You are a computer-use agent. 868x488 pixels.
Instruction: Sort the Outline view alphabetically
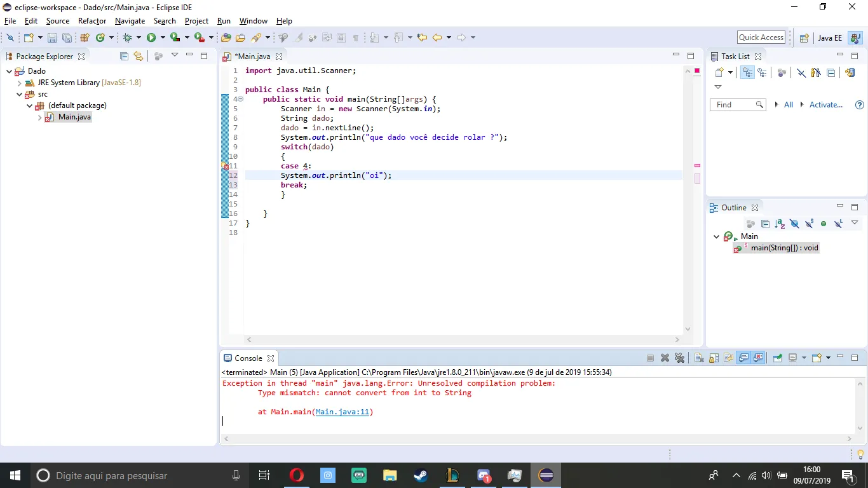pos(780,224)
